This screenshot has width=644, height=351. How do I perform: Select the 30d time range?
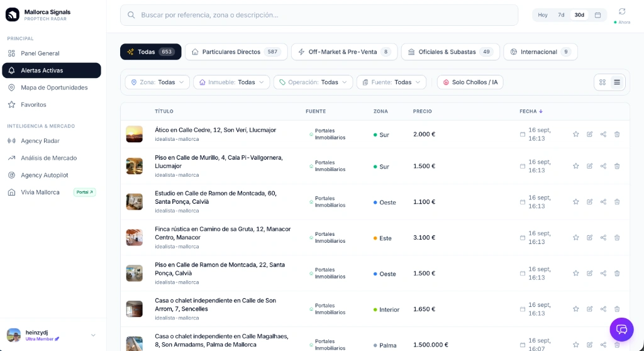tap(579, 15)
